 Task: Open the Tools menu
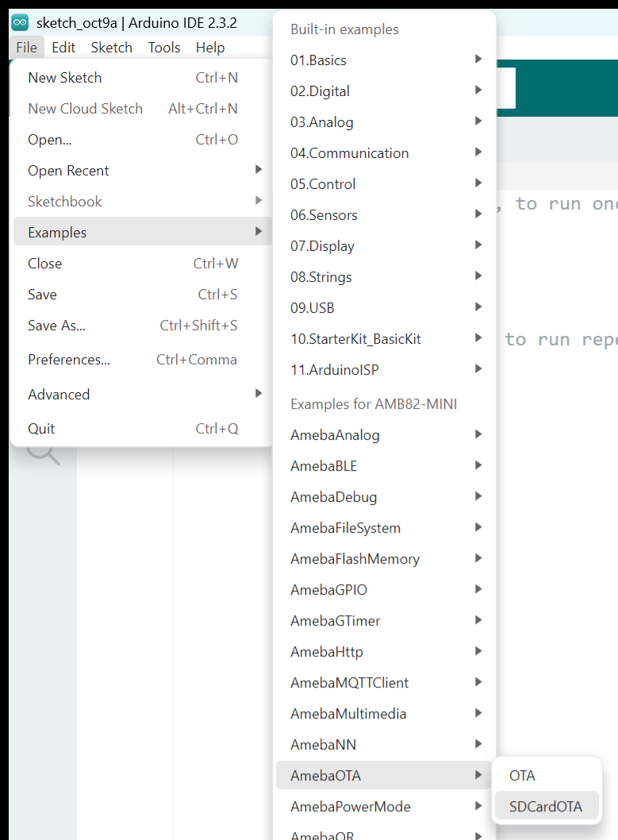[x=163, y=48]
